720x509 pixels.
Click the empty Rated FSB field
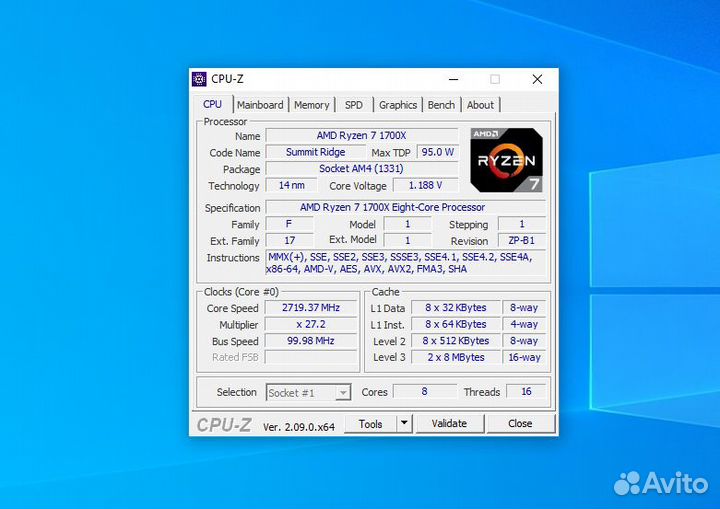pyautogui.click(x=311, y=357)
